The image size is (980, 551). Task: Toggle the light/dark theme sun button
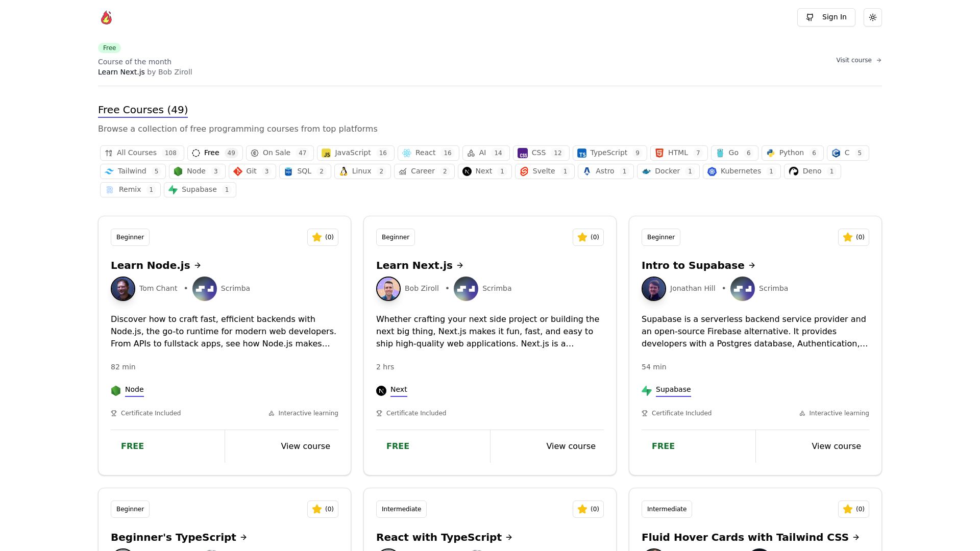[873, 17]
